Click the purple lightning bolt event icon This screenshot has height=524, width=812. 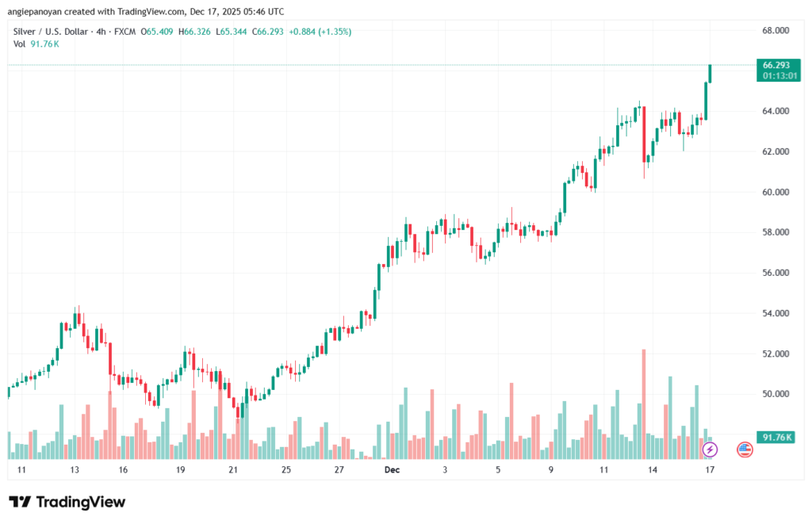(x=710, y=449)
